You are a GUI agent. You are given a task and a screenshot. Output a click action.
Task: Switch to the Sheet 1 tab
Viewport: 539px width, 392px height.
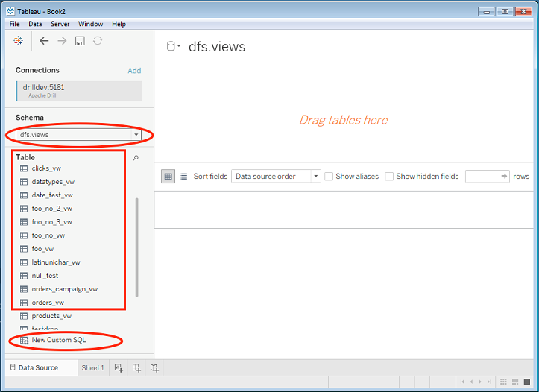coord(93,368)
